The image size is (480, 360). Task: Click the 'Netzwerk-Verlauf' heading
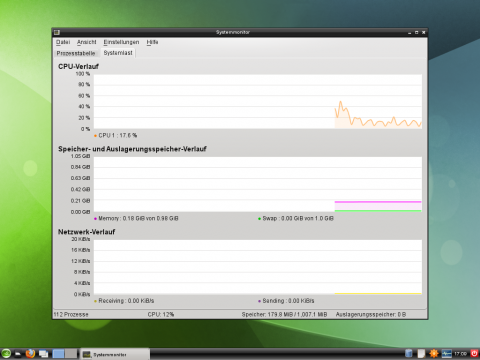click(x=87, y=232)
